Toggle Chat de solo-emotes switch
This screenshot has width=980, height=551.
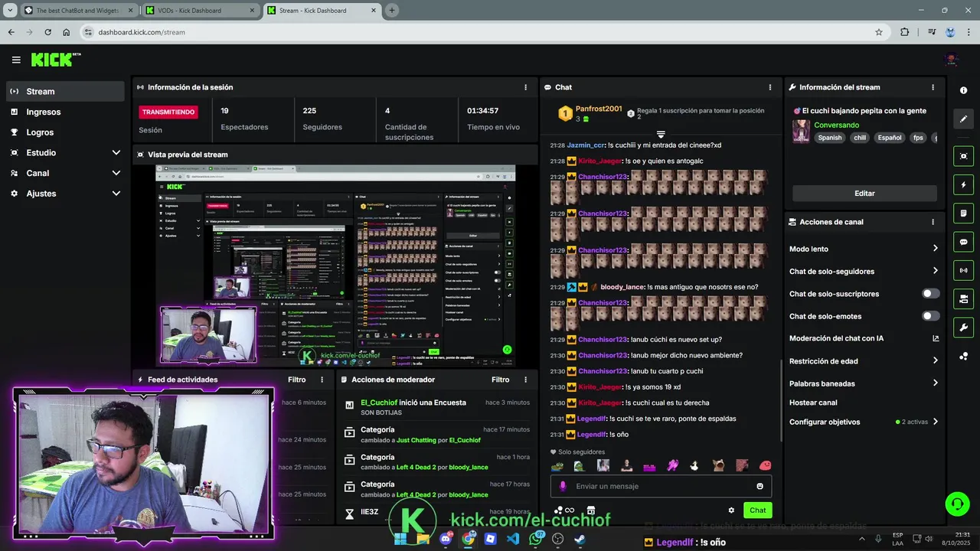930,316
